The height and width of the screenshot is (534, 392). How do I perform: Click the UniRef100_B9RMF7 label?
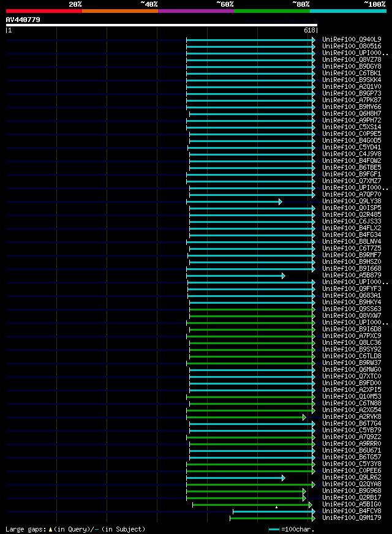click(352, 255)
